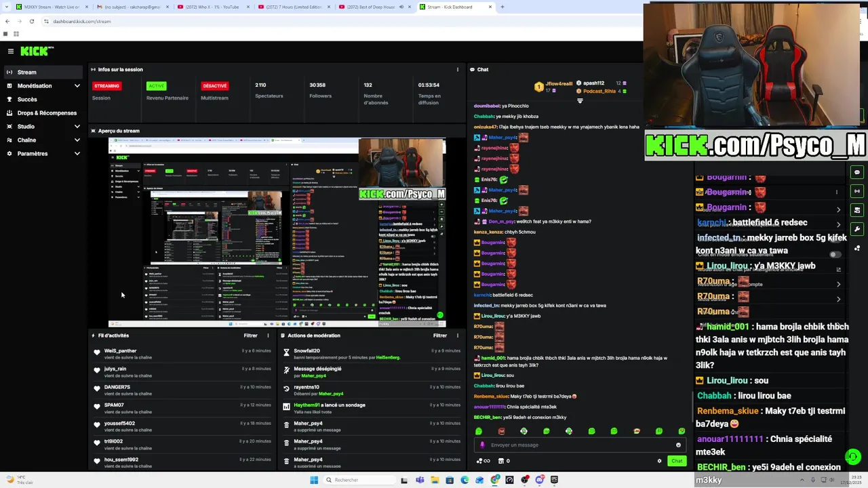Click the heart icon next to DANGER7S
This screenshot has height=488, width=868.
pos(97,389)
